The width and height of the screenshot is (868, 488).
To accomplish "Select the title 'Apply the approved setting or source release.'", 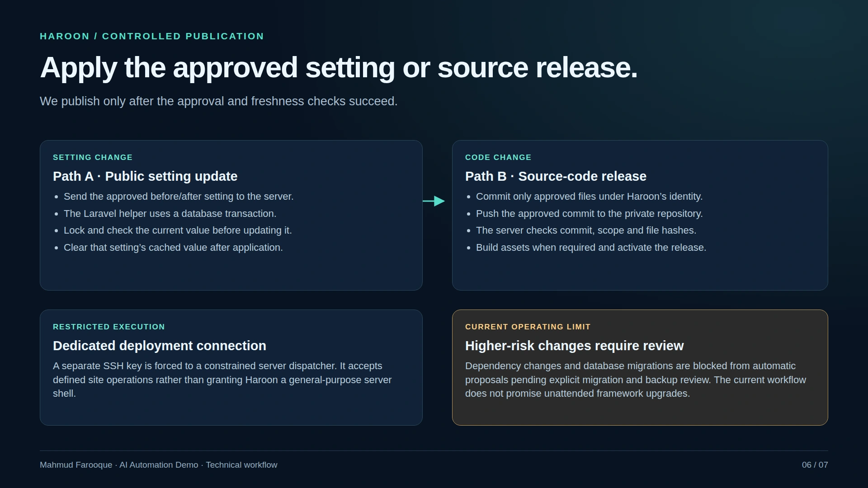I will (x=339, y=68).
